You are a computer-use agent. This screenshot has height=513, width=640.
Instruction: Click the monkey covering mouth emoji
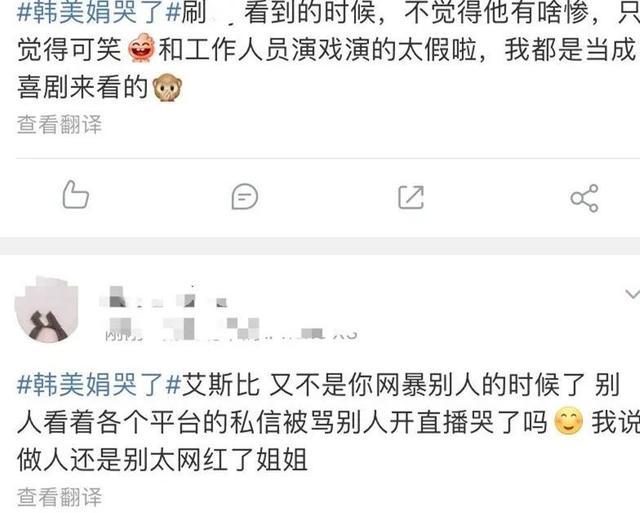click(167, 87)
